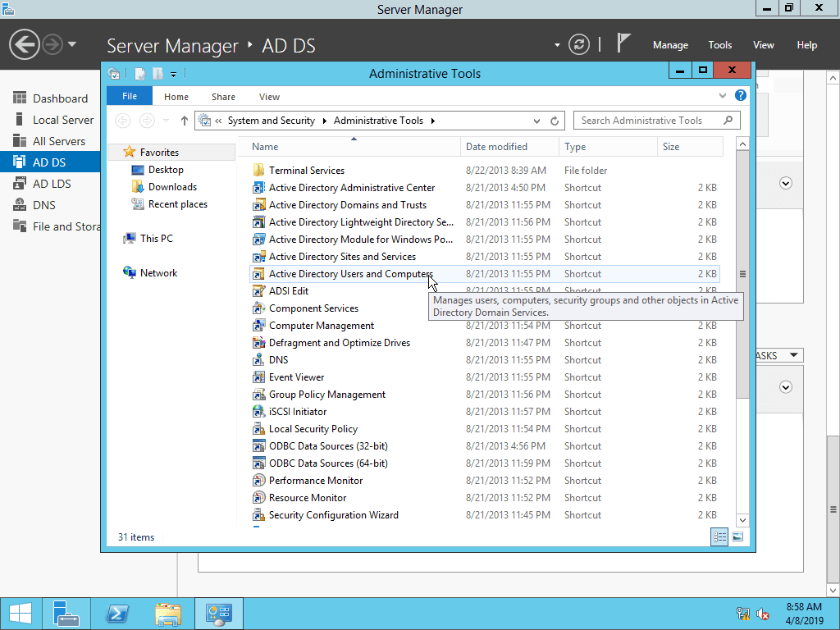Select All Servers in Server Manager sidebar
This screenshot has height=630, width=840.
click(50, 141)
